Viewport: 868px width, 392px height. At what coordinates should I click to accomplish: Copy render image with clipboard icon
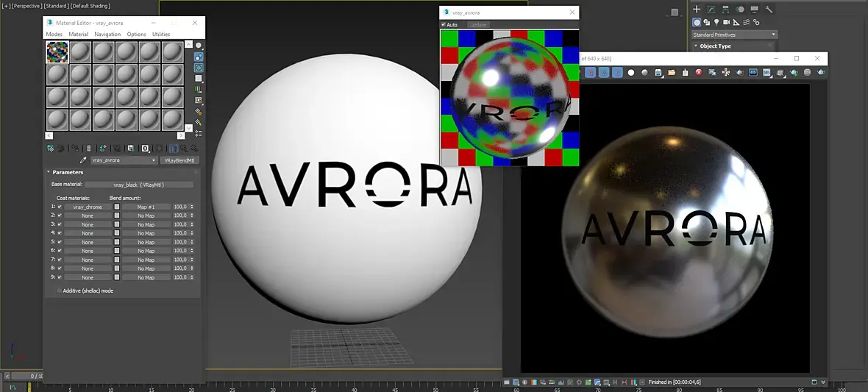tap(685, 73)
